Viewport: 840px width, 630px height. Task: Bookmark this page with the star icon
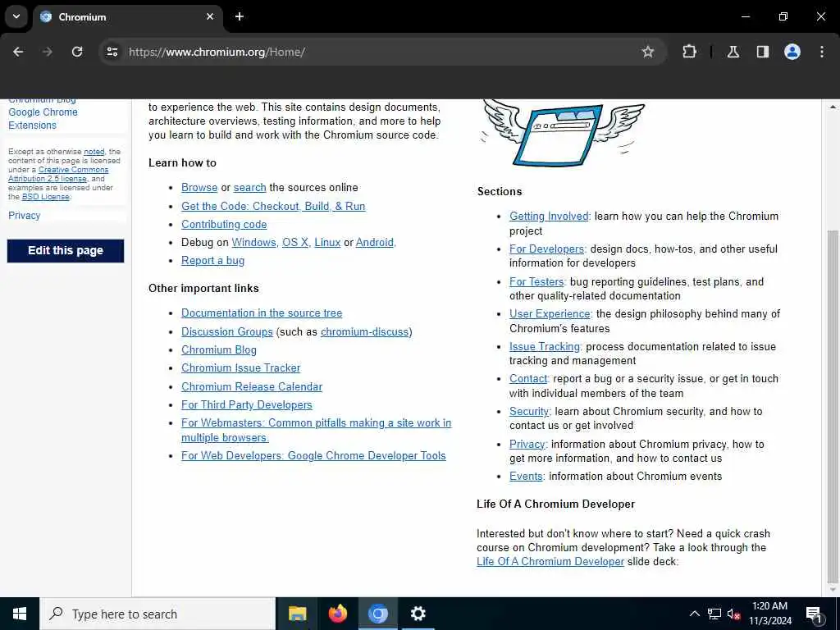(648, 52)
